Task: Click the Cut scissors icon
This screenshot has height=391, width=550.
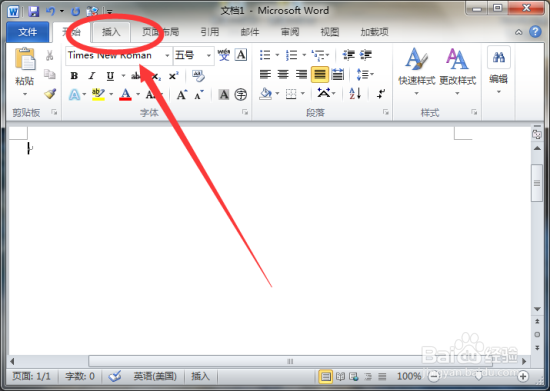Action: pyautogui.click(x=49, y=55)
